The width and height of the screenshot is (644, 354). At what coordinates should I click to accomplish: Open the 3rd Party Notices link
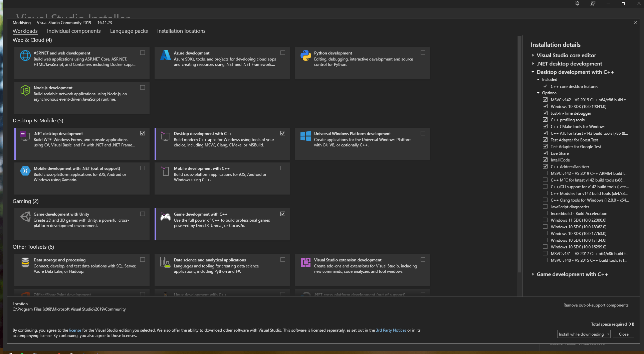(x=391, y=330)
